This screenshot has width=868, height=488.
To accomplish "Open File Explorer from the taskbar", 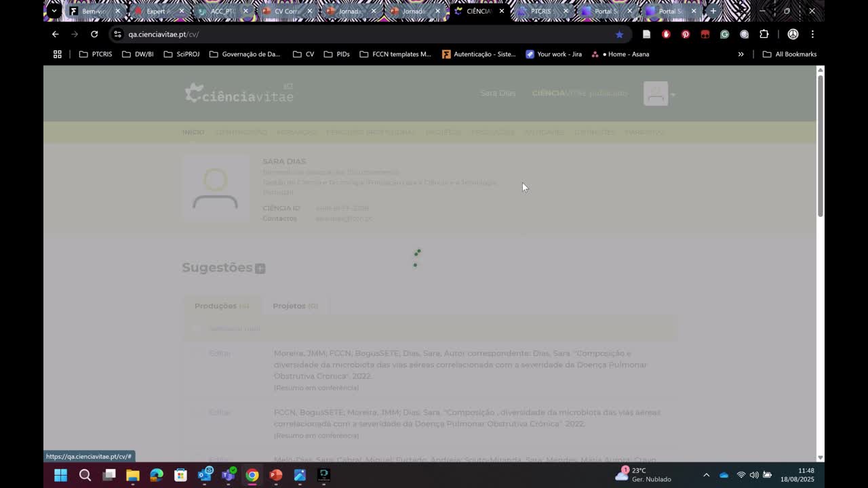I will [x=133, y=475].
